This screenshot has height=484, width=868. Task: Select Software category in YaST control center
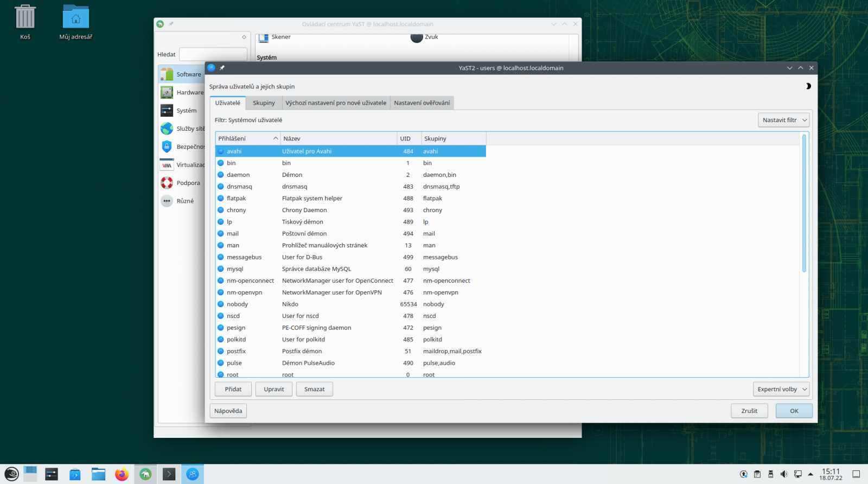(x=182, y=74)
